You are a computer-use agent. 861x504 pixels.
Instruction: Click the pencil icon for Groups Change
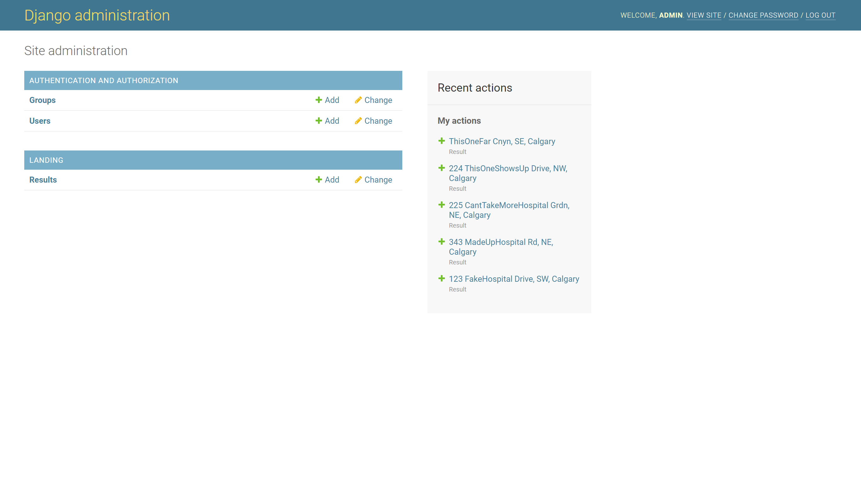pyautogui.click(x=358, y=100)
